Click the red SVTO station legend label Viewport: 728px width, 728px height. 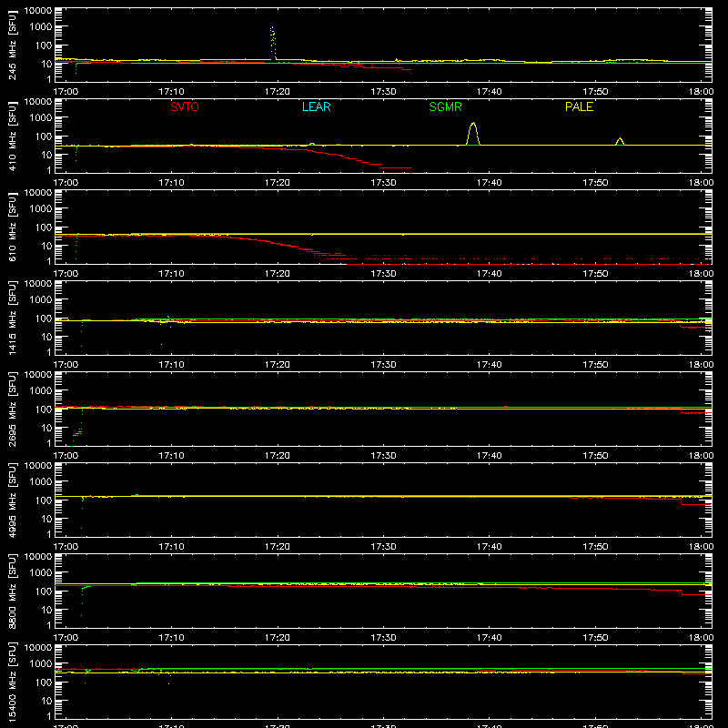click(x=185, y=106)
